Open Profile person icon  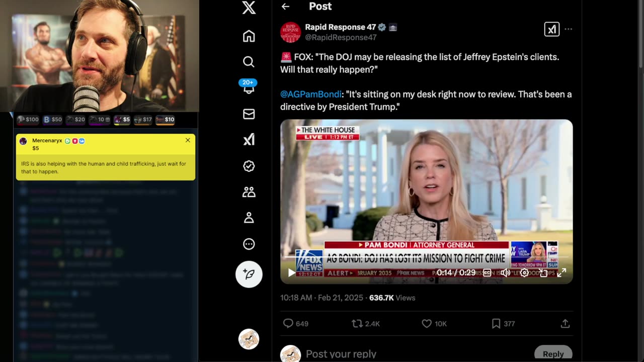(x=249, y=218)
